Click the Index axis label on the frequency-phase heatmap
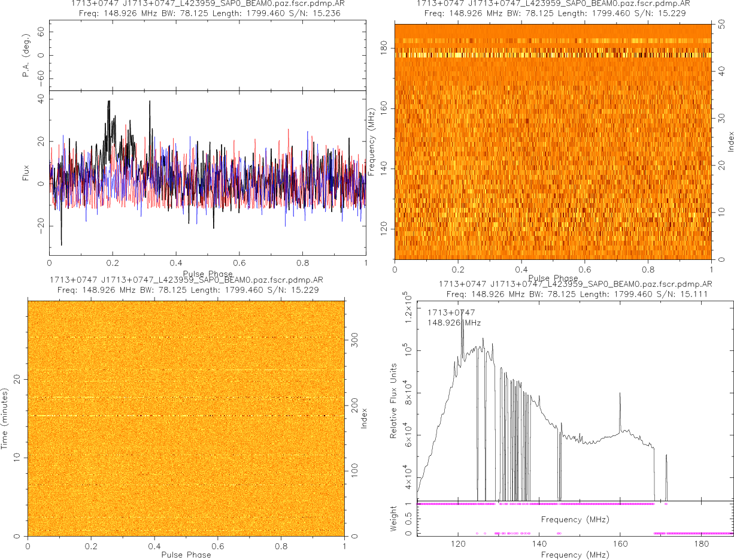This screenshot has height=560, width=734. coord(729,141)
